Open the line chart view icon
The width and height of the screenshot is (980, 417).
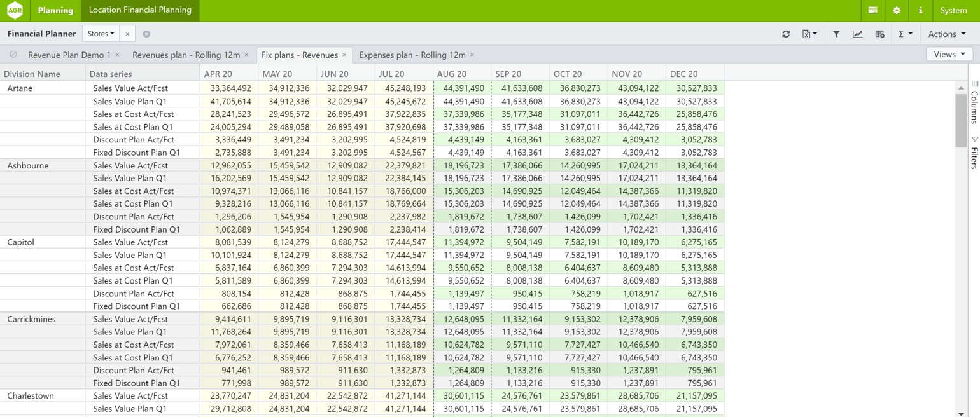click(x=858, y=34)
